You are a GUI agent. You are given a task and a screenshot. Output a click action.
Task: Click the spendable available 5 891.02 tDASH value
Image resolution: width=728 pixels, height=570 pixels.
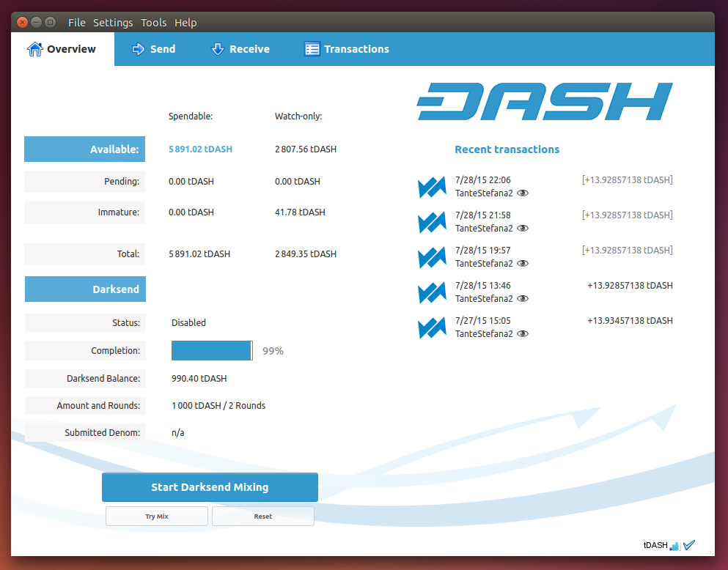click(201, 149)
